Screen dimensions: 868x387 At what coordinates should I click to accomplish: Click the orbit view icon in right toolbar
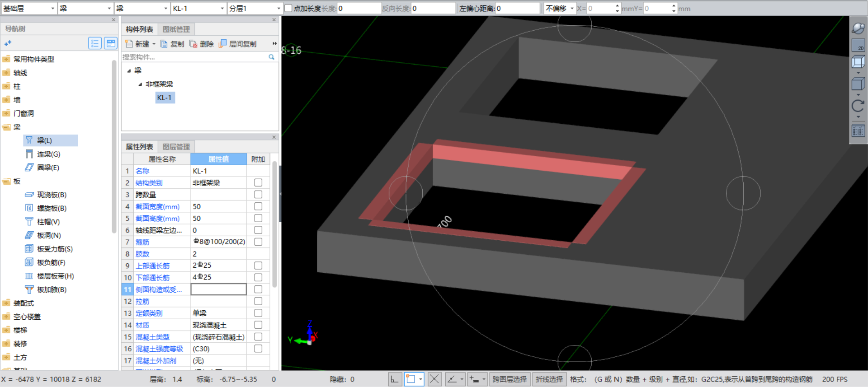click(x=858, y=28)
